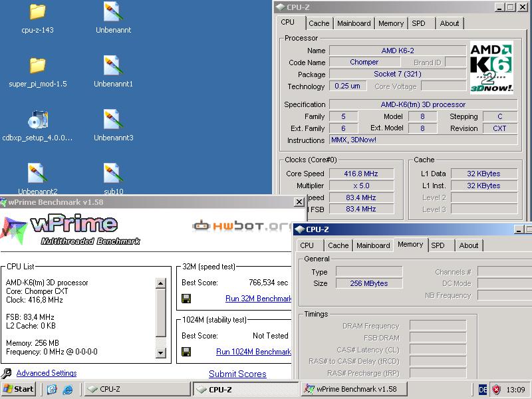Click L1 Data cache field 32 KBytes
Viewport: 532px width, 399px height.
click(x=484, y=174)
